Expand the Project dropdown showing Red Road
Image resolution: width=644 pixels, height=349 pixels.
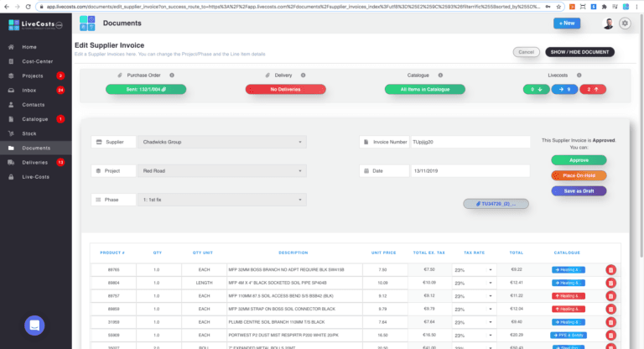[x=221, y=171]
